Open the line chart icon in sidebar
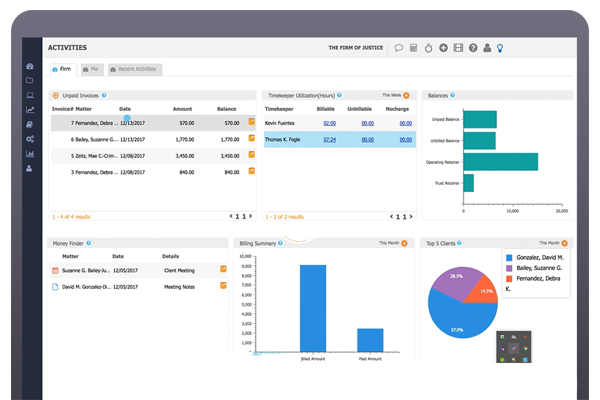 pos(30,110)
